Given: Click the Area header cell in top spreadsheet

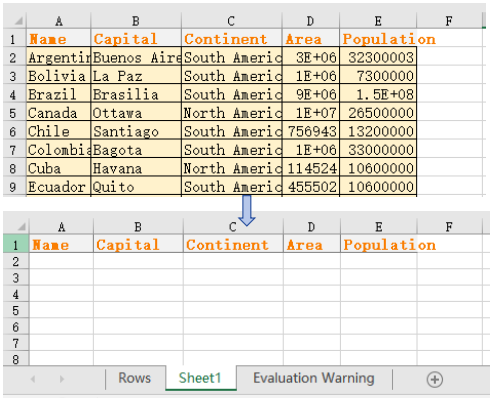Looking at the screenshot, I should (x=311, y=38).
